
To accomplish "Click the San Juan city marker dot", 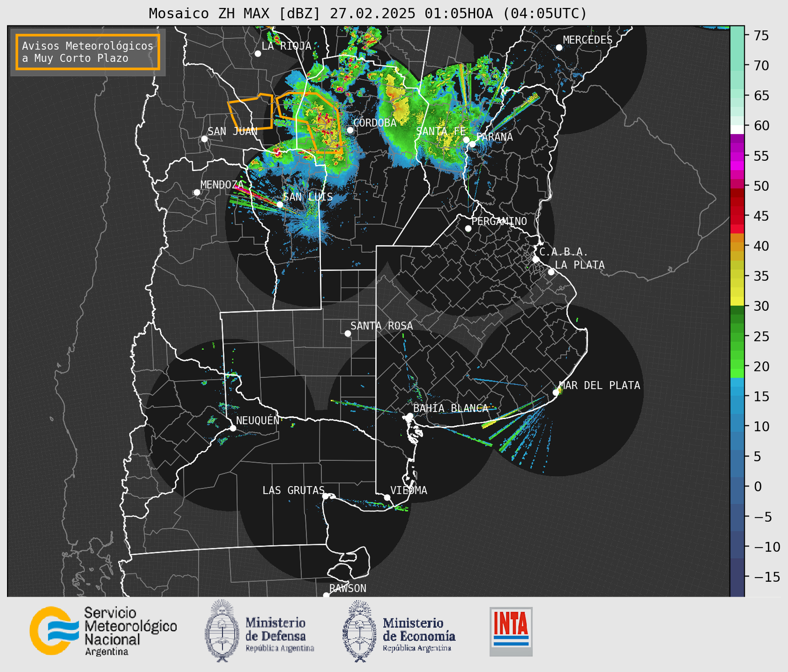I will point(204,139).
